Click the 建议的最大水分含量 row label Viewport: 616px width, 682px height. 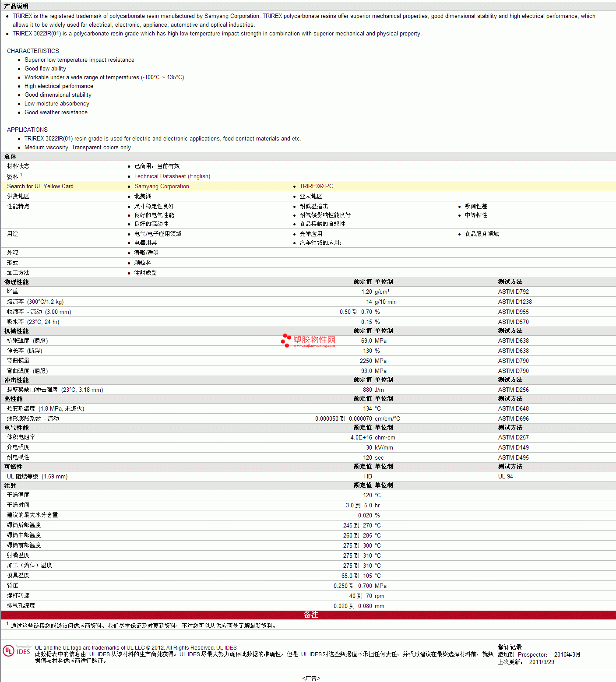click(x=32, y=515)
